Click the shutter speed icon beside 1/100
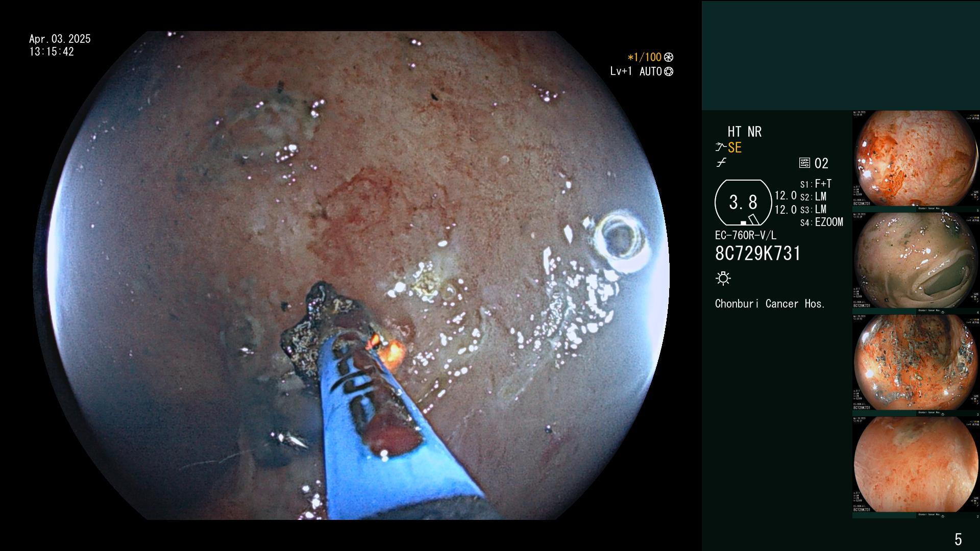Viewport: 980px width, 551px height. pos(669,57)
